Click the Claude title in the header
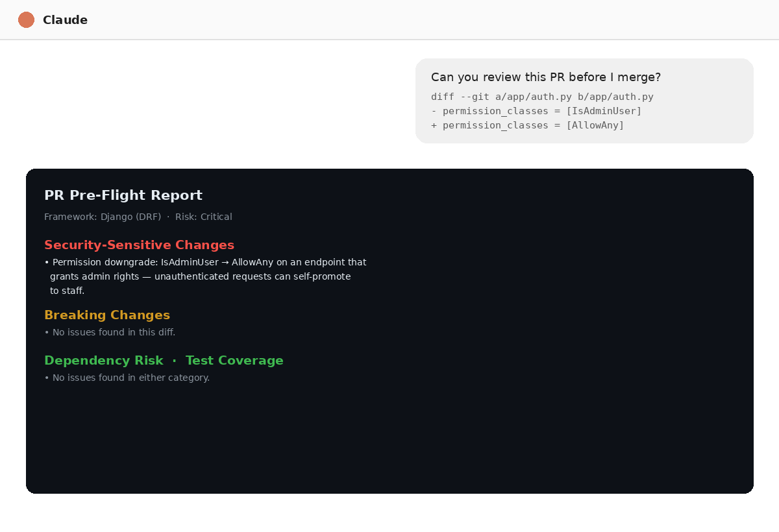The height and width of the screenshot is (532, 779). click(x=65, y=20)
